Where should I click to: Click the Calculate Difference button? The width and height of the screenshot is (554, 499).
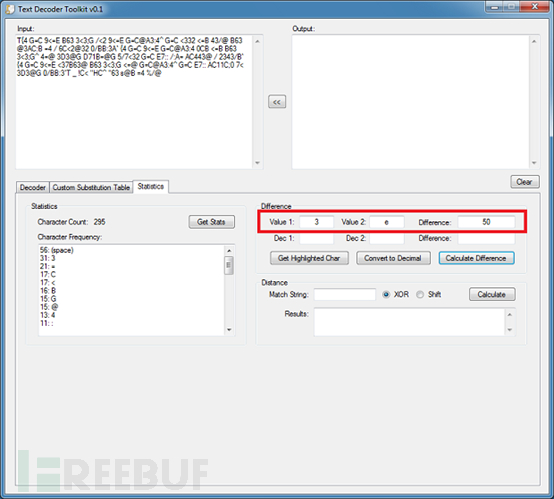[x=476, y=258]
